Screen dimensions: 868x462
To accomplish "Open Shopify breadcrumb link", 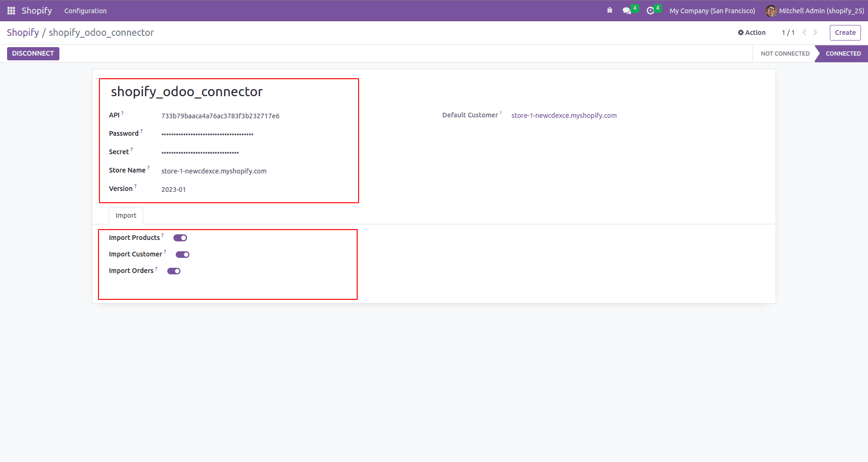I will [x=23, y=33].
